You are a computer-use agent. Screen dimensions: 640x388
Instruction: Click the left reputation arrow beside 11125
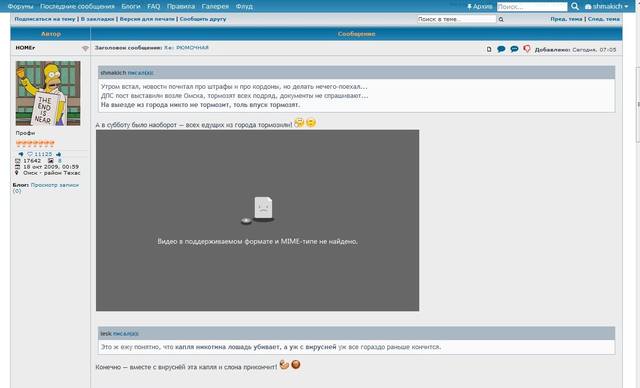[21, 154]
